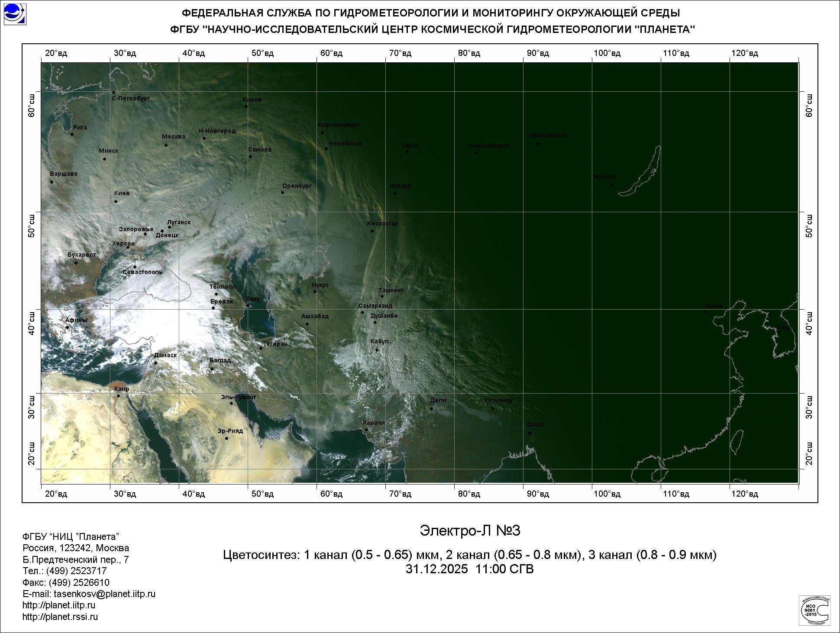This screenshot has height=633, width=840.
Task: Click the tasenkosv@planet.iitp.ru email address
Action: 104,594
